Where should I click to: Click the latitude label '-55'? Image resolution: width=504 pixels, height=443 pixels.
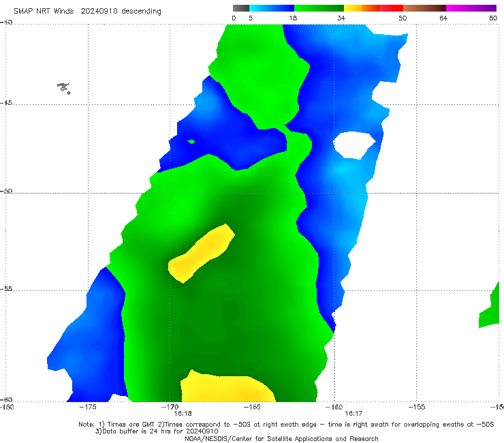[6, 288]
